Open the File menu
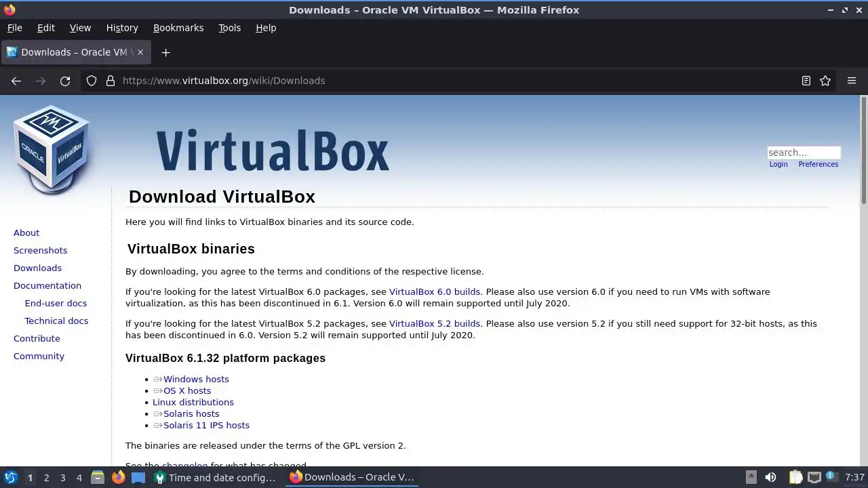Screen dimensions: 868x488 14,28
